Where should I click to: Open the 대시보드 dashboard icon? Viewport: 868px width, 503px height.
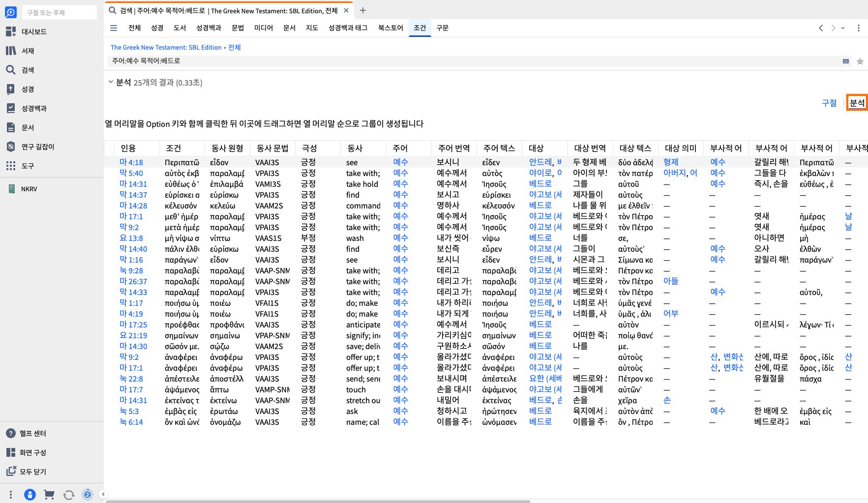(x=11, y=31)
